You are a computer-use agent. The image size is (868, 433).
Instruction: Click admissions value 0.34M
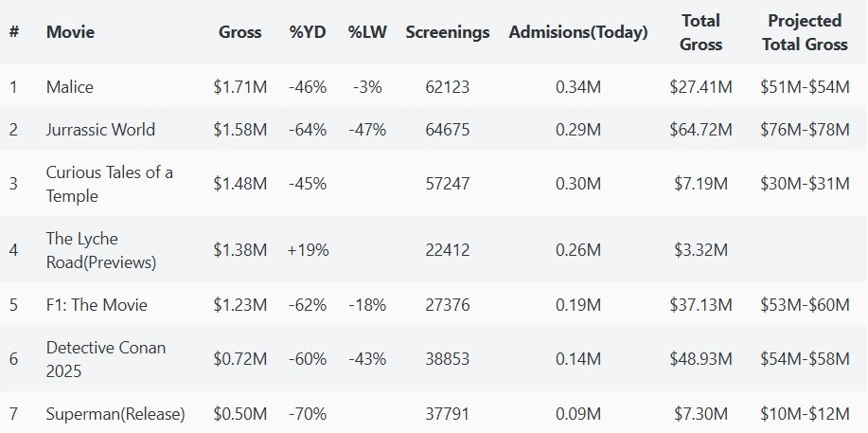point(578,87)
